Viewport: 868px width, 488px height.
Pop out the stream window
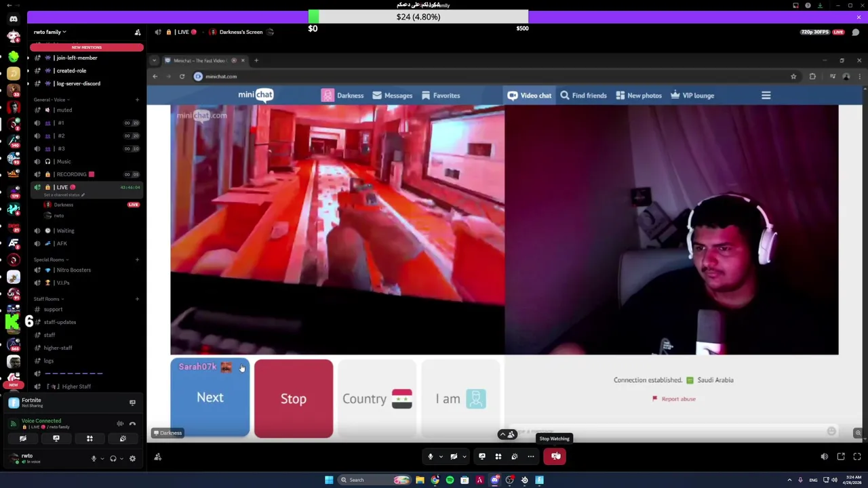tap(841, 457)
